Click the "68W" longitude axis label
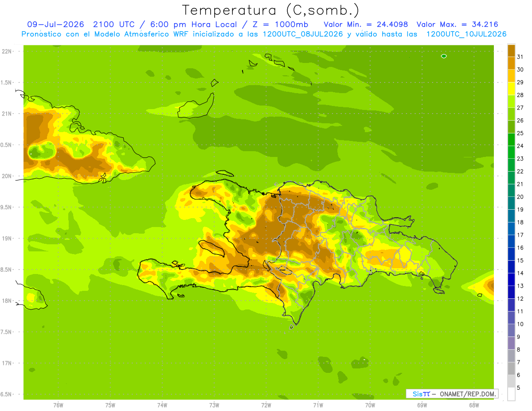 [x=474, y=405]
